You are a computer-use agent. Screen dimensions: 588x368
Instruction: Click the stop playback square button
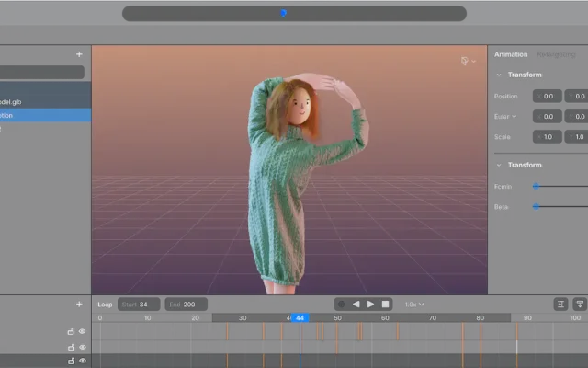(385, 305)
